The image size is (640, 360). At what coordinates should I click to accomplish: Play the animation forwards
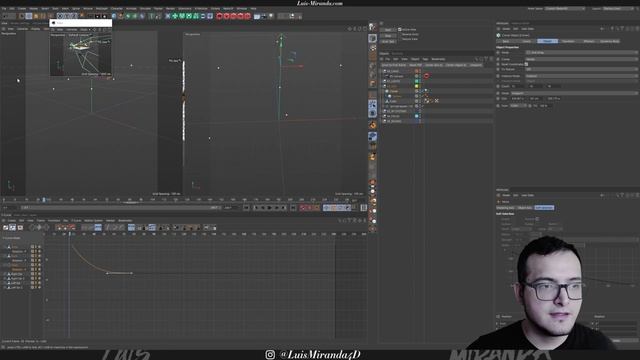[x=269, y=208]
